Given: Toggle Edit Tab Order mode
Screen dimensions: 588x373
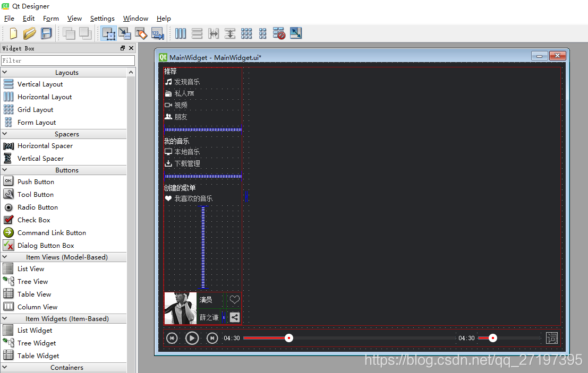Looking at the screenshot, I should 158,33.
